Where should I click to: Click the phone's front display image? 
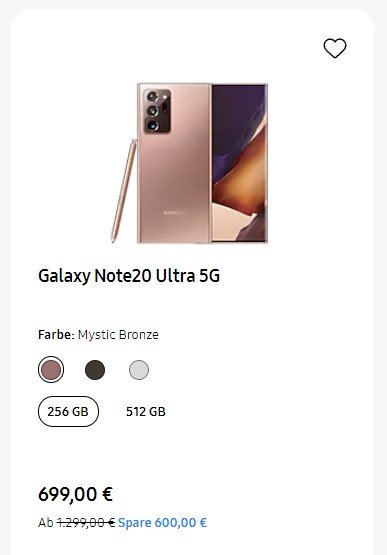[x=239, y=163]
